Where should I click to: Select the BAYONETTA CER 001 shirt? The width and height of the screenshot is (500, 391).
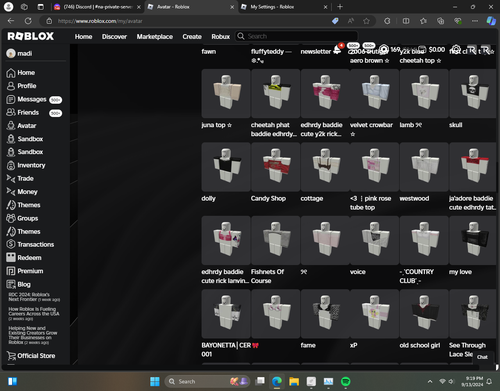226,314
